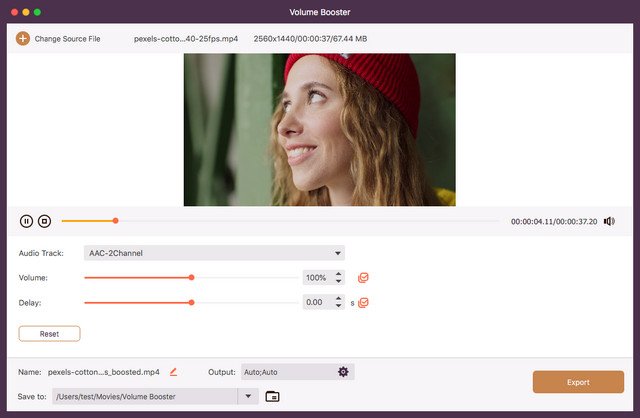
Task: Click the reset icon beside Volume
Action: pos(364,277)
